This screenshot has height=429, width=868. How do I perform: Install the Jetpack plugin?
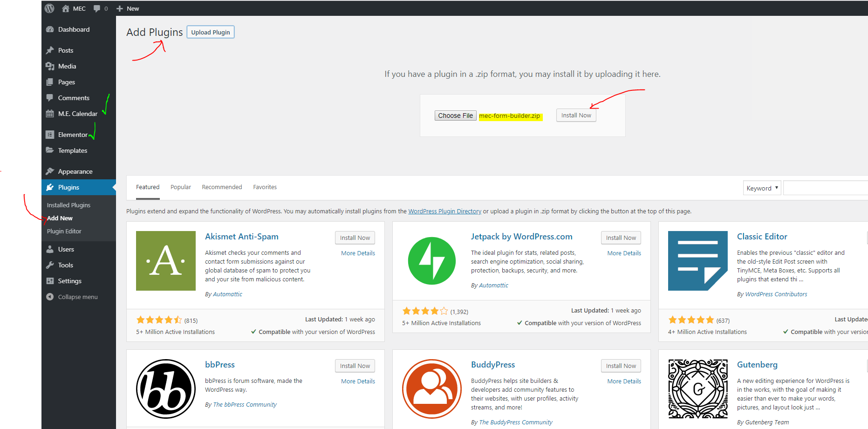pyautogui.click(x=621, y=238)
